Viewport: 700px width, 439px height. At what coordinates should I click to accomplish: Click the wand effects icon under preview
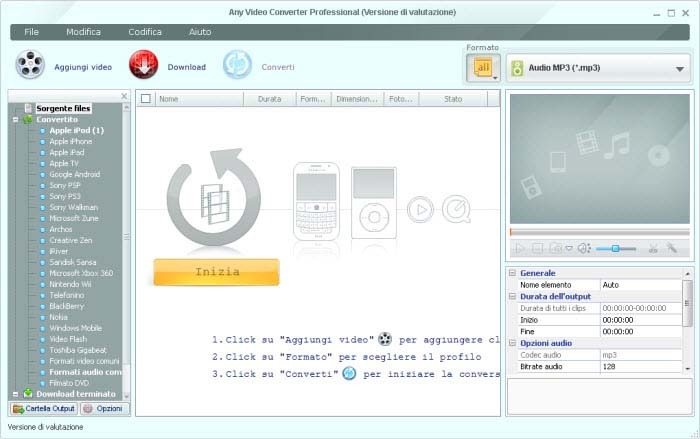tap(671, 248)
